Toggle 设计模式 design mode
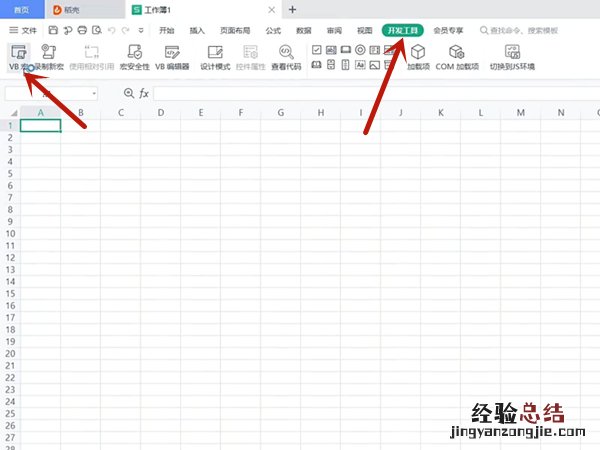 click(x=215, y=57)
